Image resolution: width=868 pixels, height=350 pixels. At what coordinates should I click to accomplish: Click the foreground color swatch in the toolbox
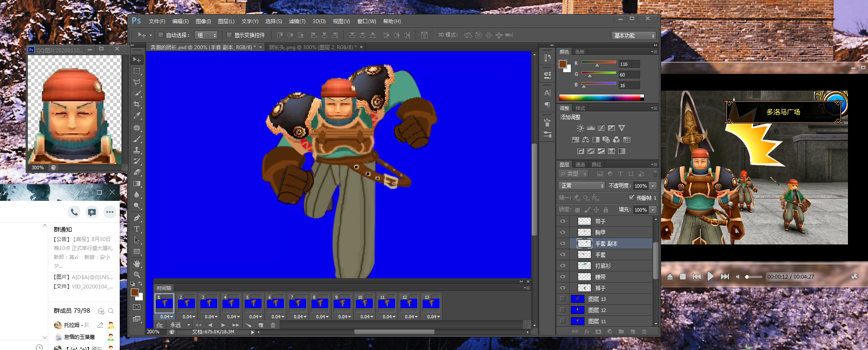click(x=135, y=292)
